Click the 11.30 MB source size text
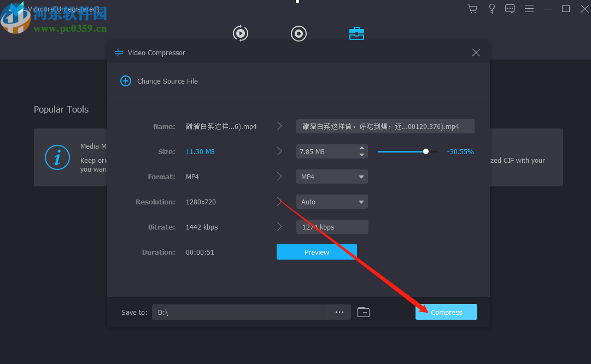The height and width of the screenshot is (364, 591). [x=200, y=151]
